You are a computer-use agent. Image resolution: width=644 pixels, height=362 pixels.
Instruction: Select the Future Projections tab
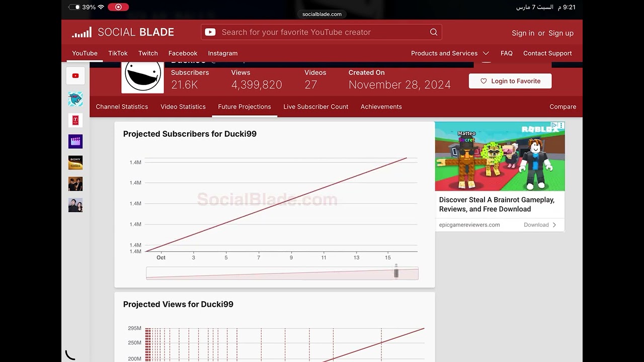(245, 107)
